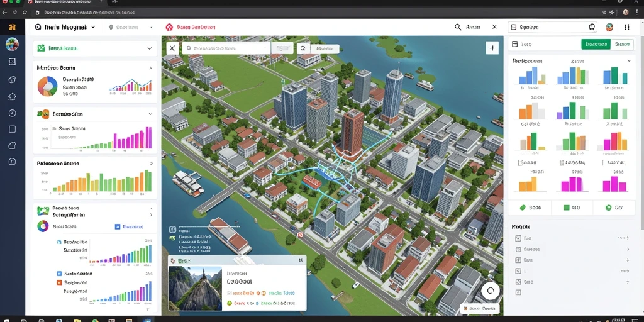Click the label chip at the map's bottom right
Viewport: 644px width, 322px height.
[x=480, y=308]
